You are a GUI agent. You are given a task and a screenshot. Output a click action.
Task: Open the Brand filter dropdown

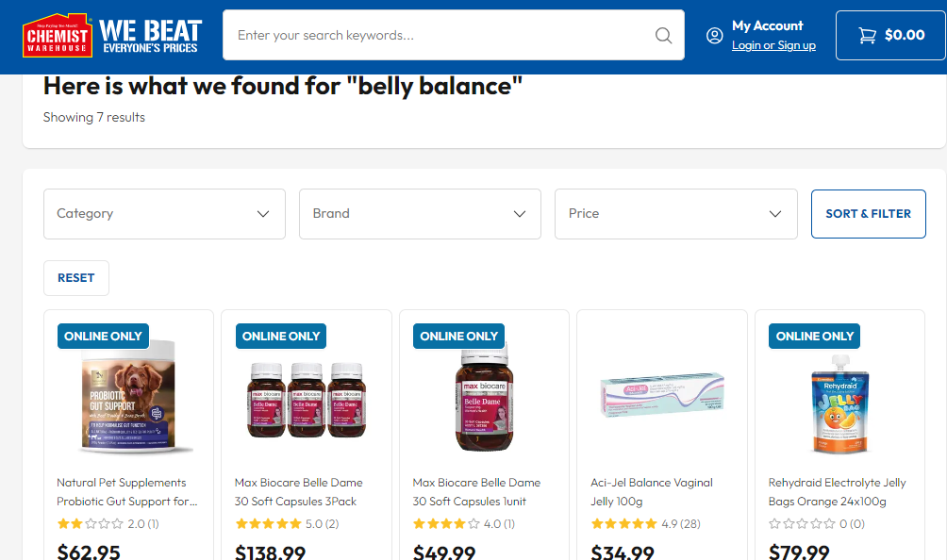point(420,214)
